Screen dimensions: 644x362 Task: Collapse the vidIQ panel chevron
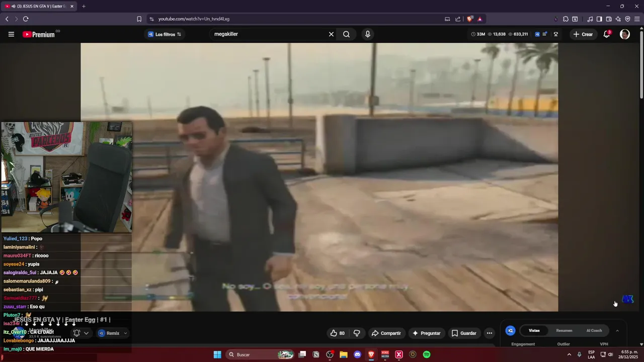click(x=617, y=330)
